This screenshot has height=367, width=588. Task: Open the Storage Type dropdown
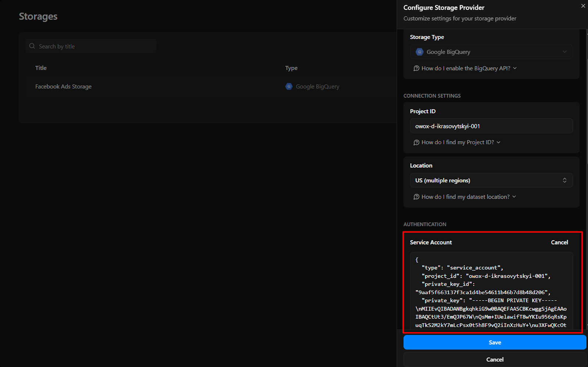pyautogui.click(x=491, y=52)
